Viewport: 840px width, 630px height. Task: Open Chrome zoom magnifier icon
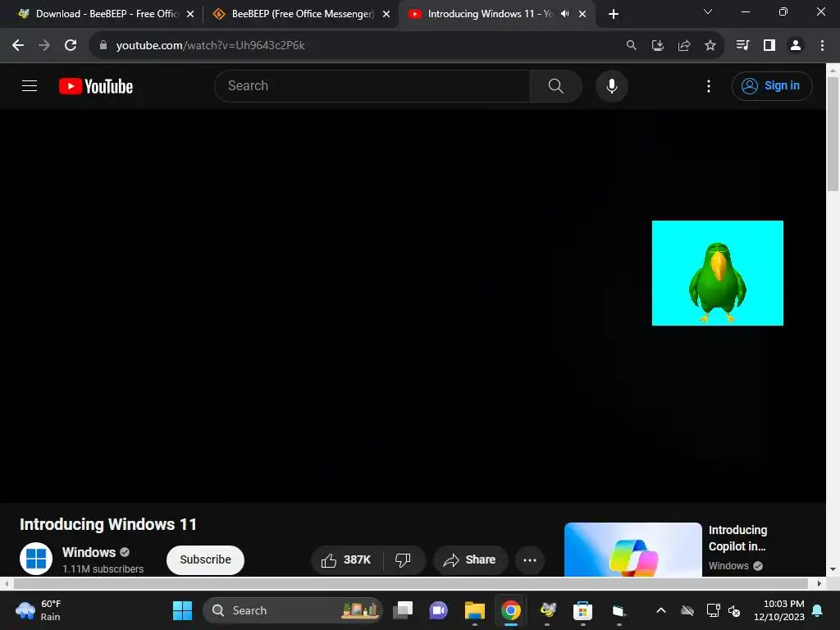[x=632, y=45]
